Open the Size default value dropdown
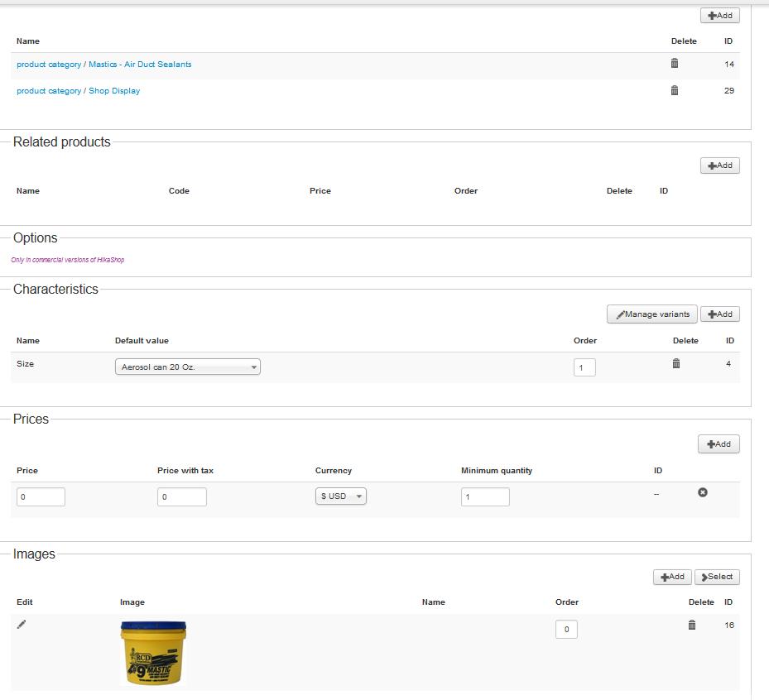 click(187, 367)
